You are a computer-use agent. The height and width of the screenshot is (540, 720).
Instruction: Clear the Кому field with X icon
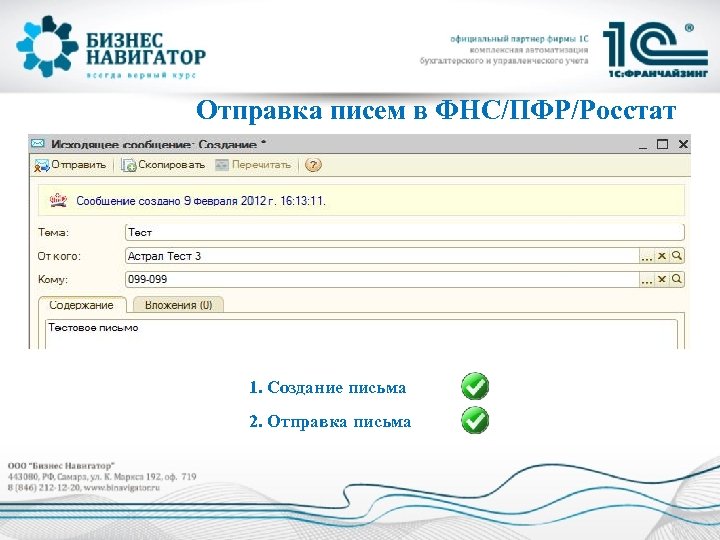coord(662,279)
